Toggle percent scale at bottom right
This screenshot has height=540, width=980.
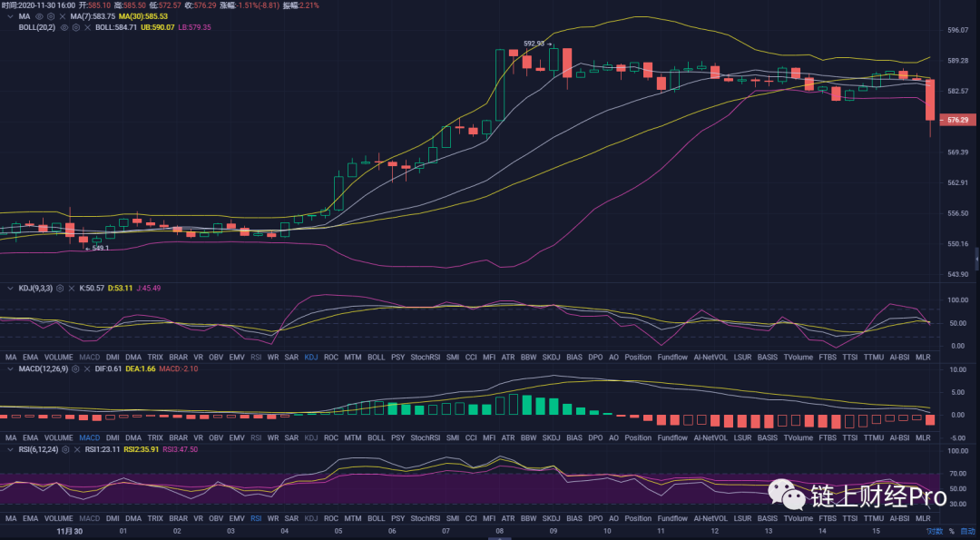pos(952,531)
